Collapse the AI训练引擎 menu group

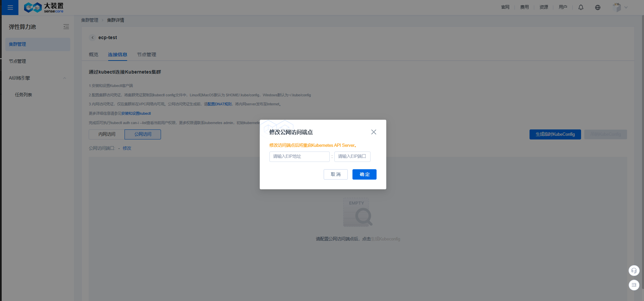coord(65,78)
